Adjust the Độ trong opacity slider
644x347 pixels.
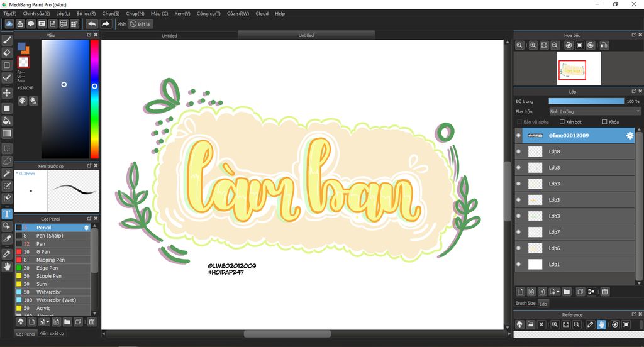pos(586,101)
